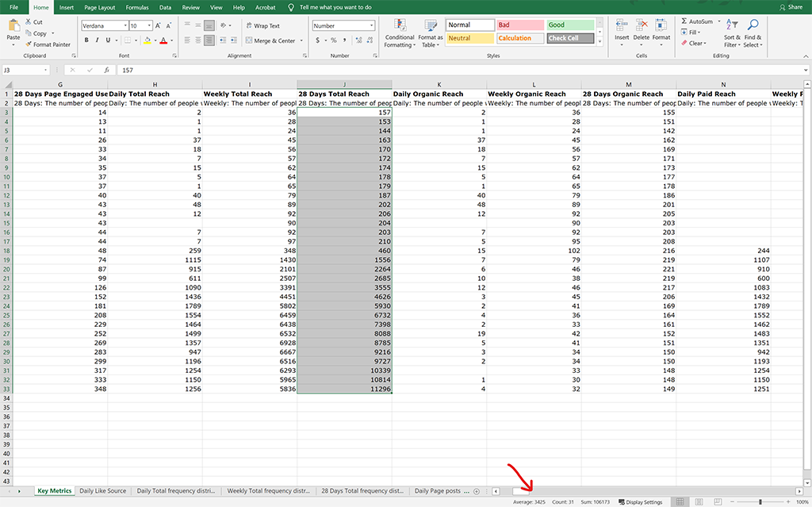Cut the selected cells
The image size is (812, 507).
[34, 22]
